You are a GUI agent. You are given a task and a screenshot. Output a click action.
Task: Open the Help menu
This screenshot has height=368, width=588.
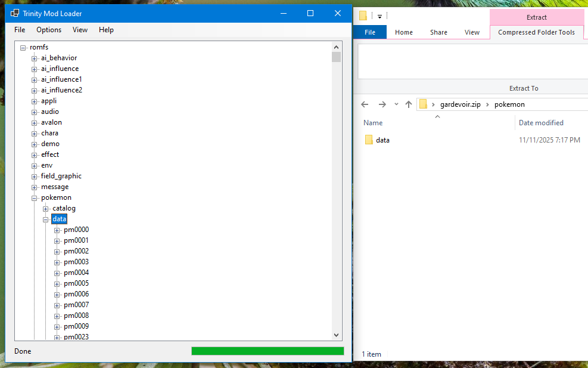click(x=106, y=30)
